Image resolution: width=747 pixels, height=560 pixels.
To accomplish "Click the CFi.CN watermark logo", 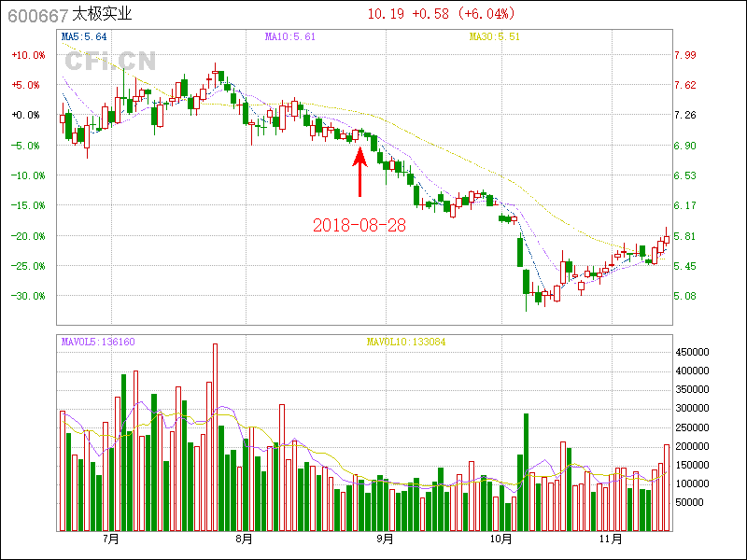I will coord(109,62).
